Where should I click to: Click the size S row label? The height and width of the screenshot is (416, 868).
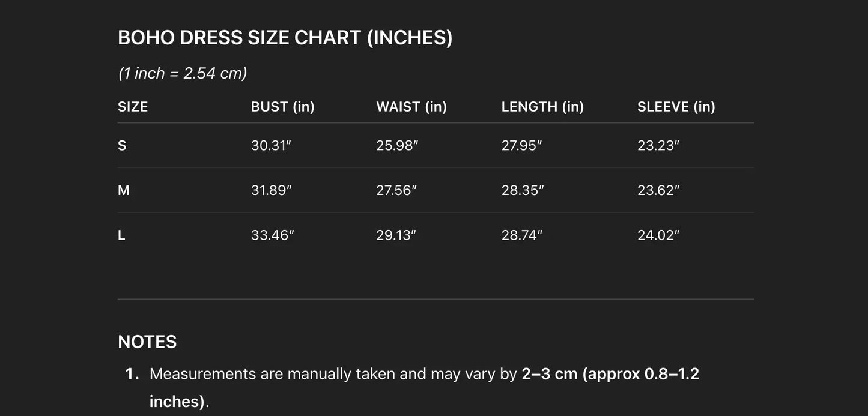(122, 146)
